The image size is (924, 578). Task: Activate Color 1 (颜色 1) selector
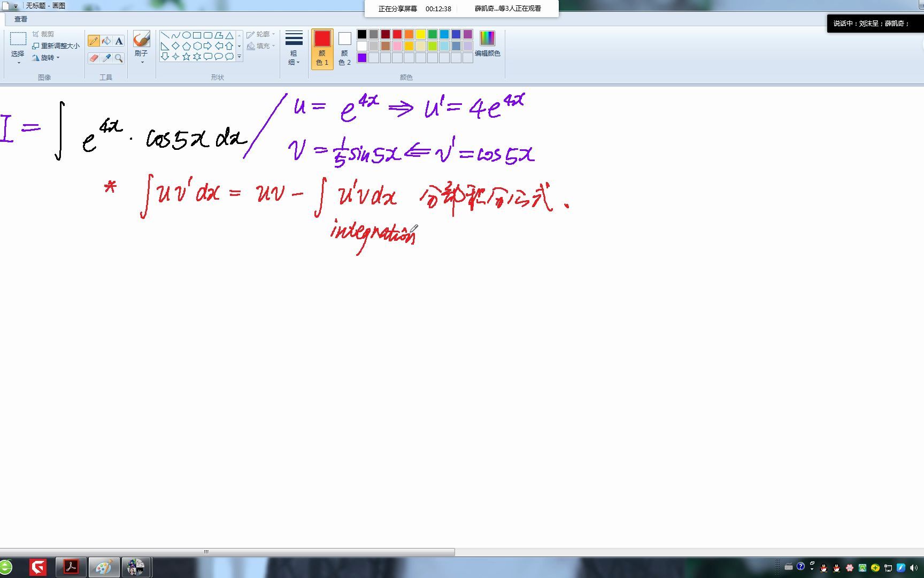pos(322,49)
